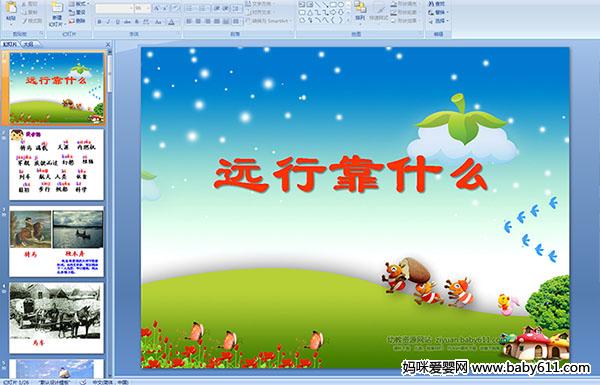Image resolution: width=600 pixels, height=385 pixels.
Task: Toggle Bold formatting
Action: click(x=99, y=22)
